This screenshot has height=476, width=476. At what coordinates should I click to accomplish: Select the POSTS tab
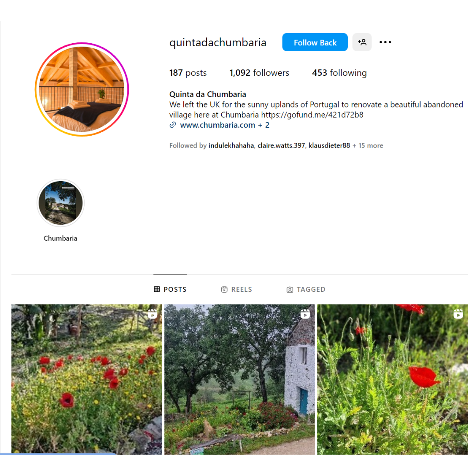click(170, 289)
